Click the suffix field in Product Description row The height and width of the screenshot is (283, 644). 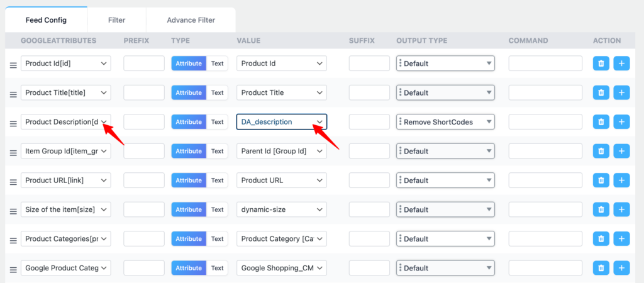(369, 122)
